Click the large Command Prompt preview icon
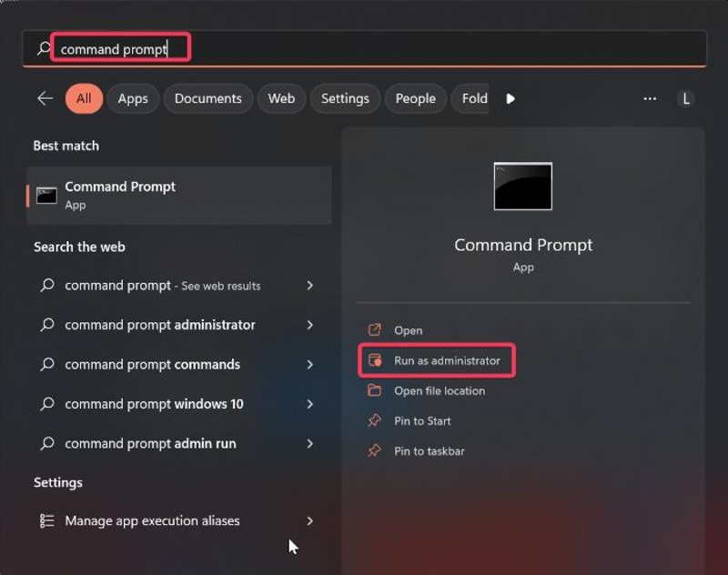This screenshot has width=728, height=575. pos(522,187)
